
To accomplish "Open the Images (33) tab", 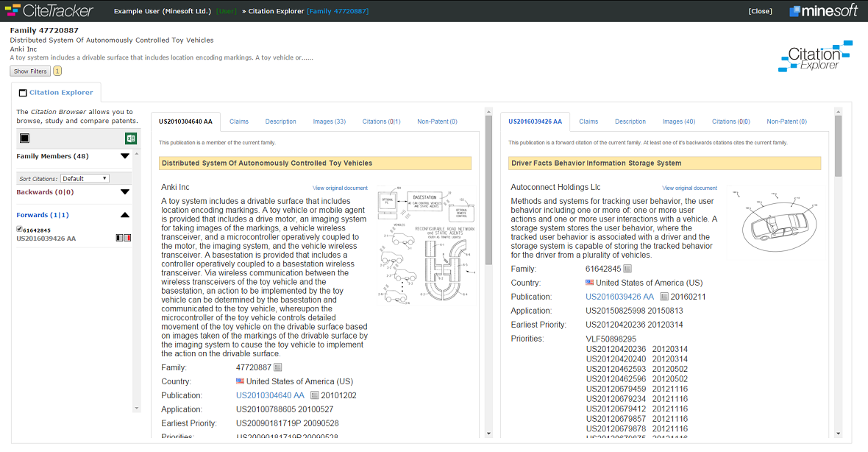I will [330, 121].
